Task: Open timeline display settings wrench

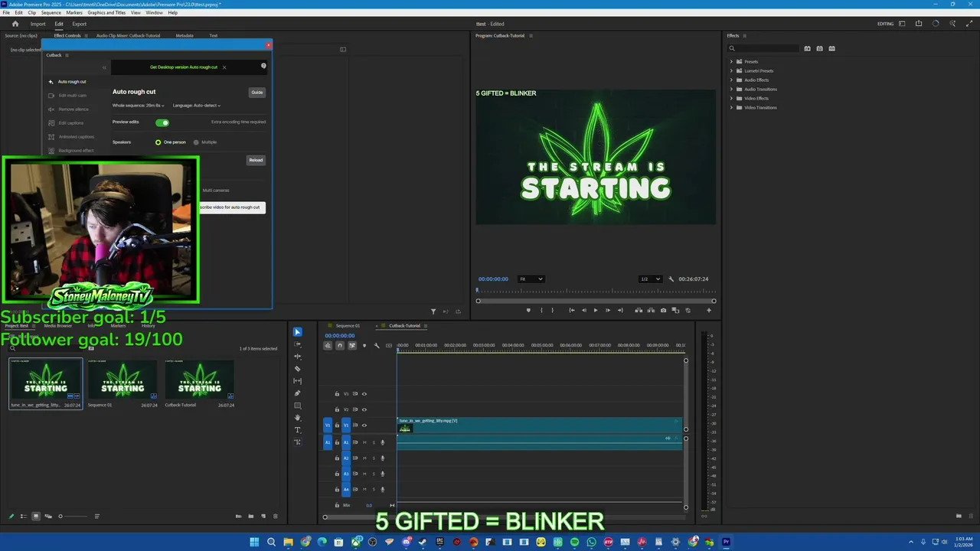Action: point(376,346)
